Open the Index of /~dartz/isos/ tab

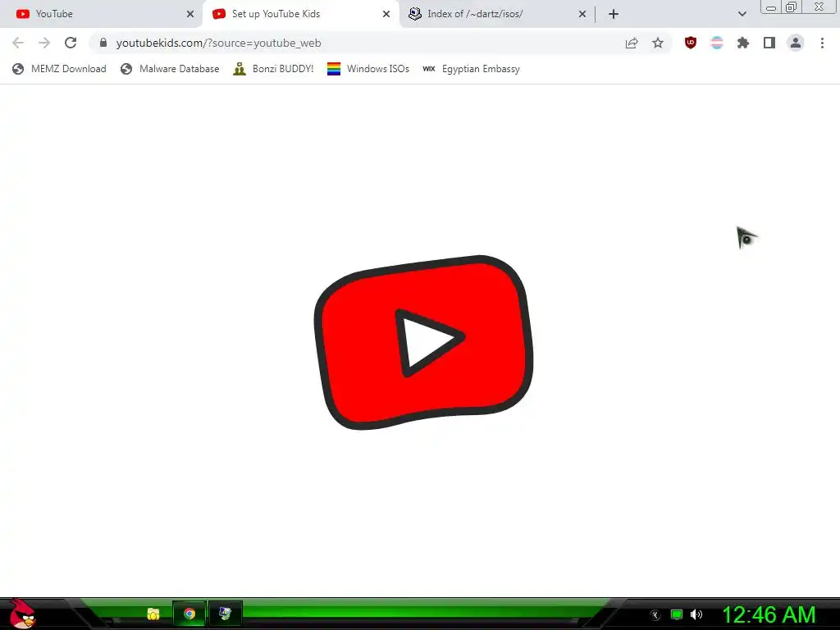click(497, 14)
